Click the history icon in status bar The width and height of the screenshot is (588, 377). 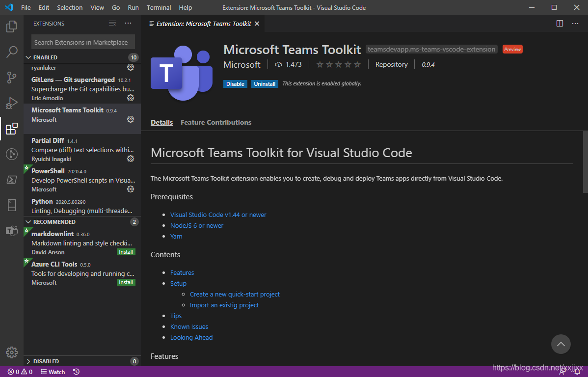point(76,372)
